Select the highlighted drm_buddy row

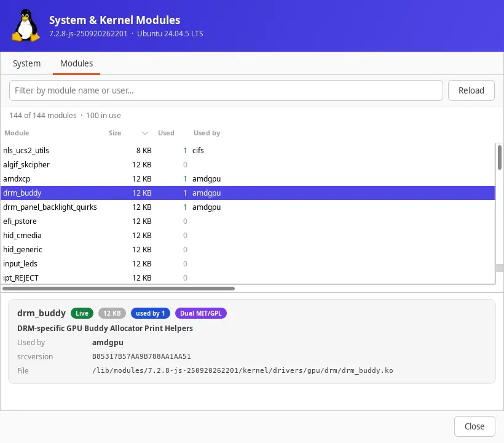[248, 193]
